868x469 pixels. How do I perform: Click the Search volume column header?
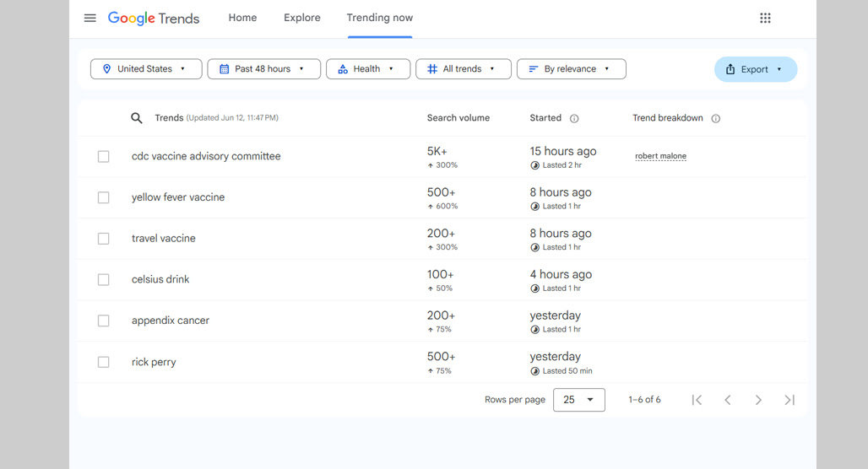458,118
